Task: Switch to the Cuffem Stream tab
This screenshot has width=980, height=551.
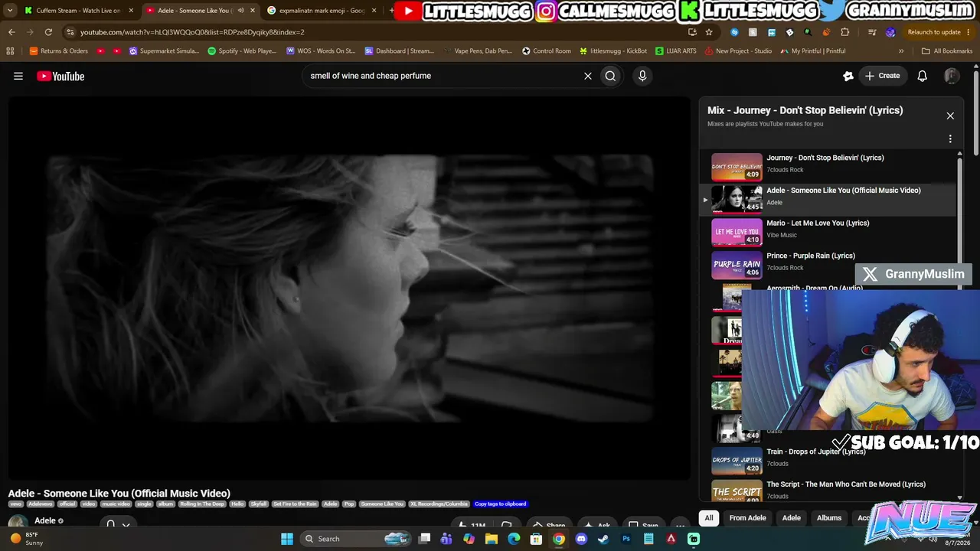Action: (79, 11)
